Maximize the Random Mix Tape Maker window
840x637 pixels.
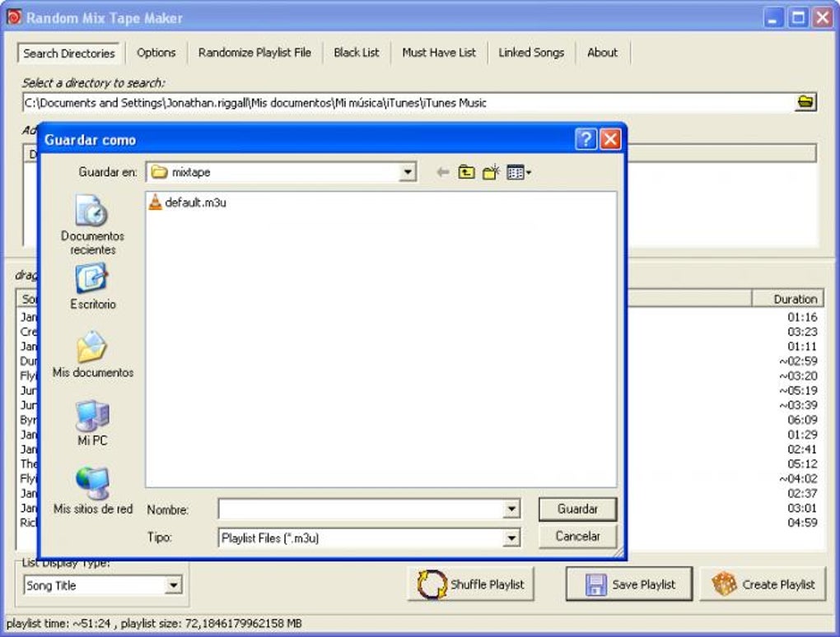pos(798,17)
